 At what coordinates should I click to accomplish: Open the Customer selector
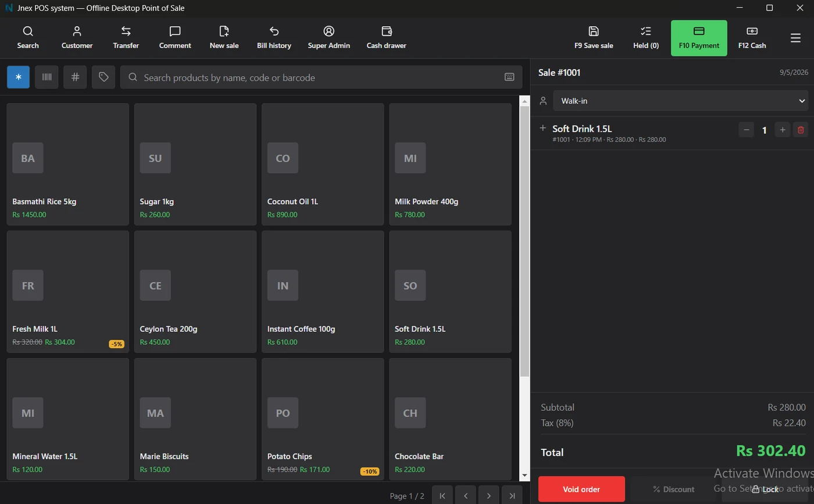pos(77,38)
